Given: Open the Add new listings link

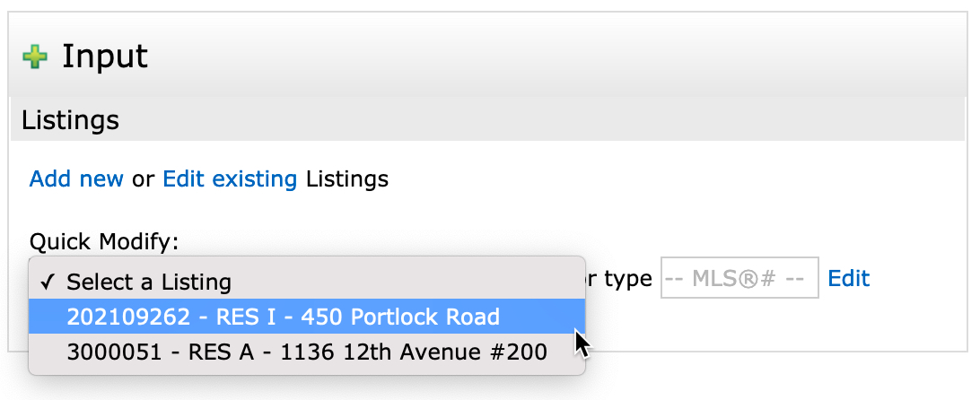Looking at the screenshot, I should 76,179.
